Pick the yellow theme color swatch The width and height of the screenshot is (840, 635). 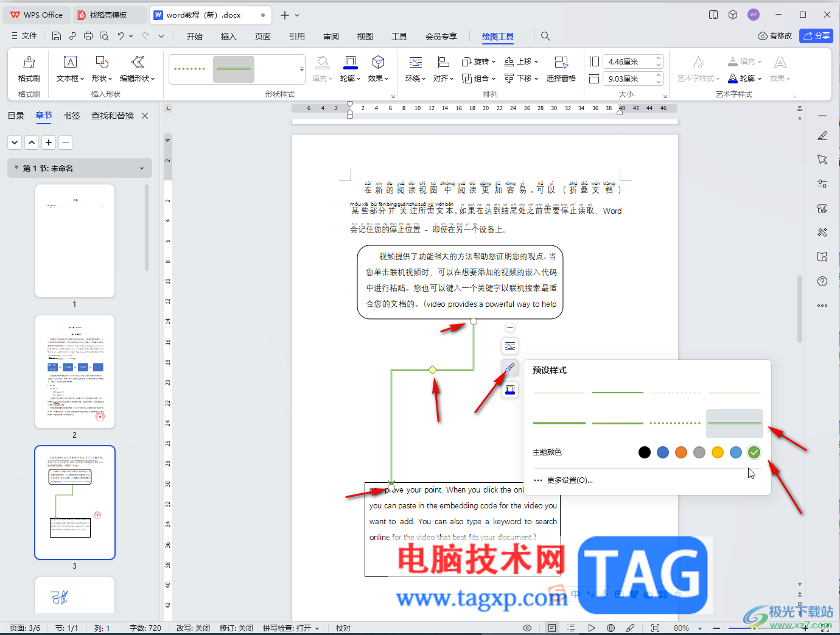tap(718, 452)
